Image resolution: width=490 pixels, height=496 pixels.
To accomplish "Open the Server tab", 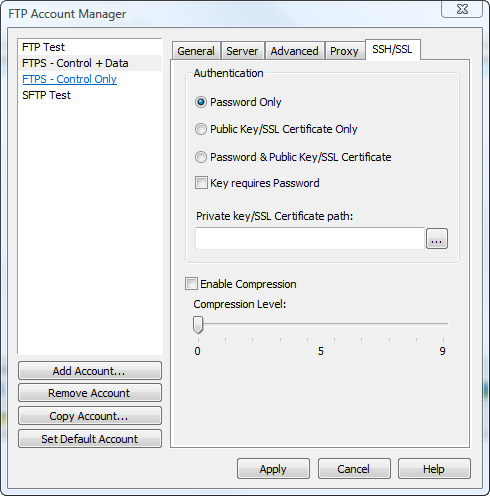I will 242,51.
